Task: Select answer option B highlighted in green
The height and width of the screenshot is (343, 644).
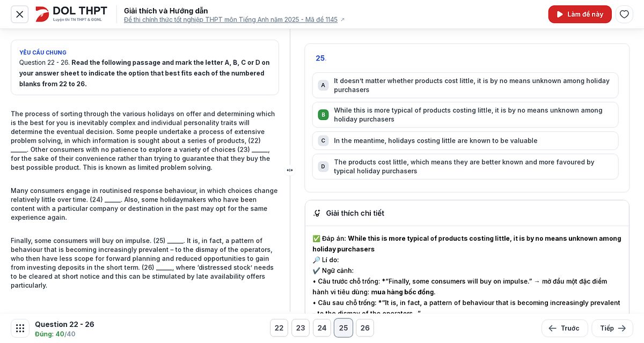Action: [x=465, y=115]
